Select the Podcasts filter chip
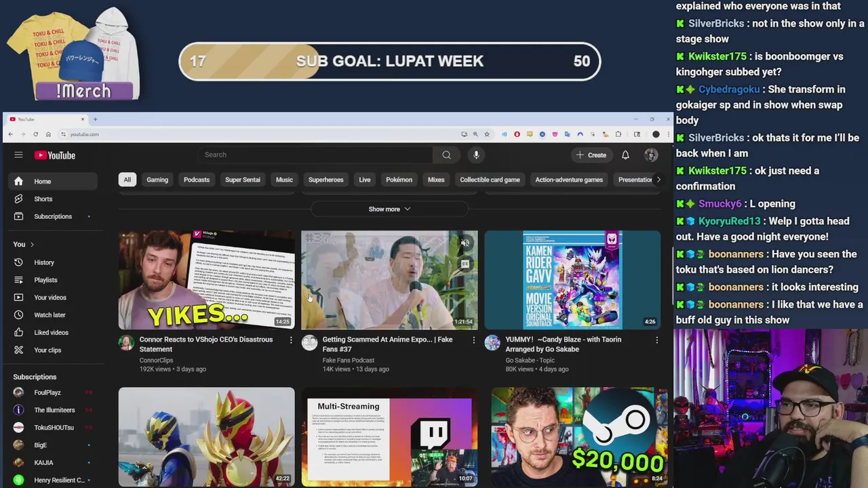868x488 pixels. [x=197, y=180]
